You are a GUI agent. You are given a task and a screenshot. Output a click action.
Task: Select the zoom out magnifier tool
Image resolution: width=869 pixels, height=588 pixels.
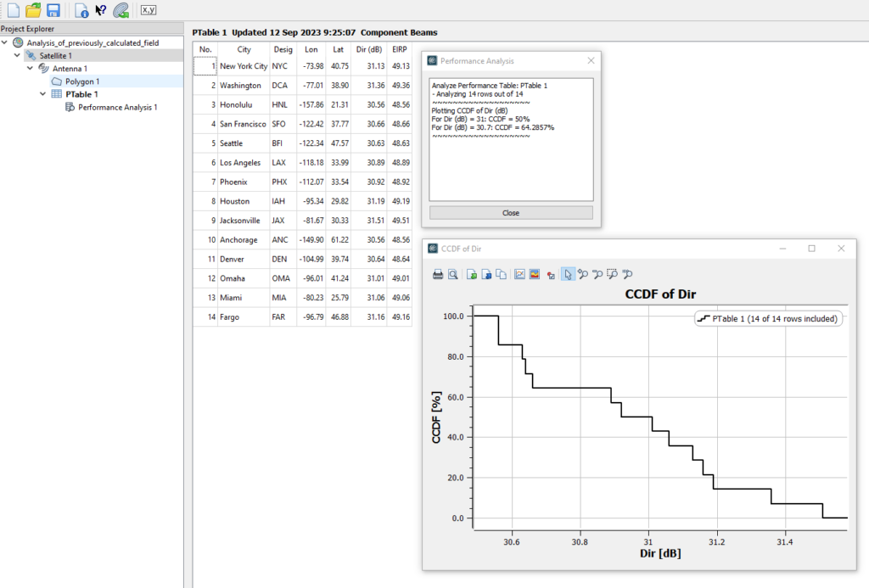pyautogui.click(x=597, y=274)
